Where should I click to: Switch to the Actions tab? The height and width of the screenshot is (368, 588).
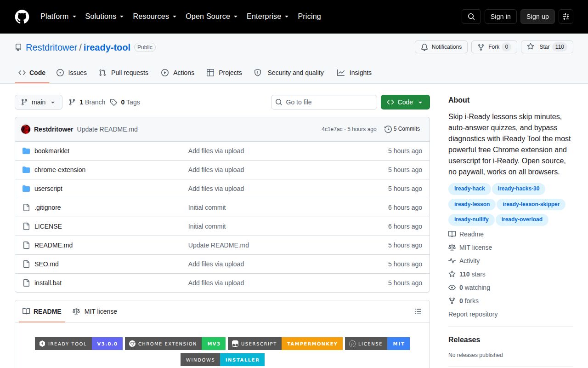[x=178, y=73]
